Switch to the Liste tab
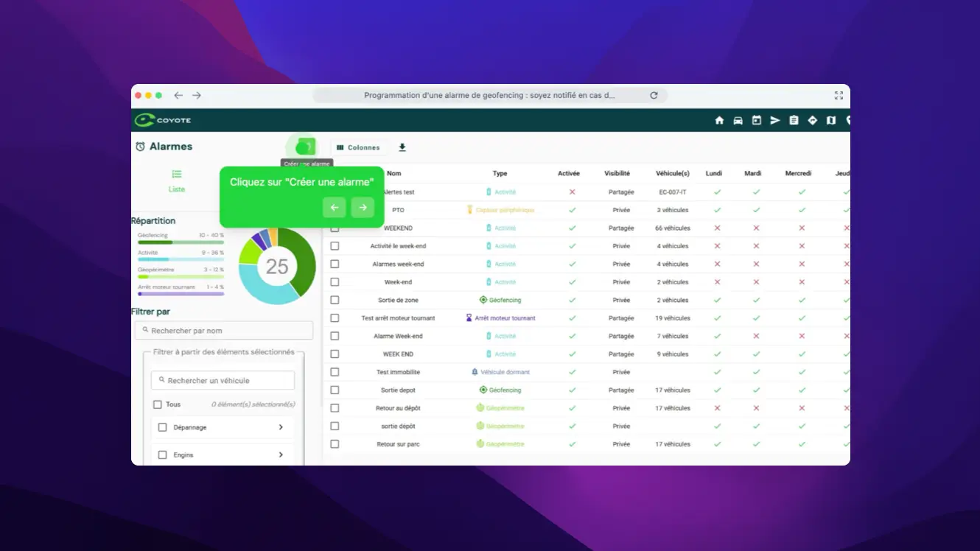Viewport: 980px width, 551px height. click(x=177, y=181)
